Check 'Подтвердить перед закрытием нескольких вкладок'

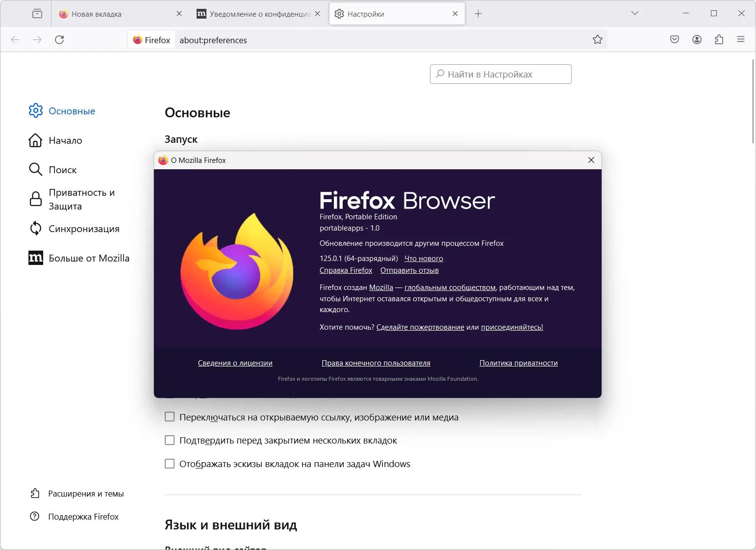click(170, 440)
